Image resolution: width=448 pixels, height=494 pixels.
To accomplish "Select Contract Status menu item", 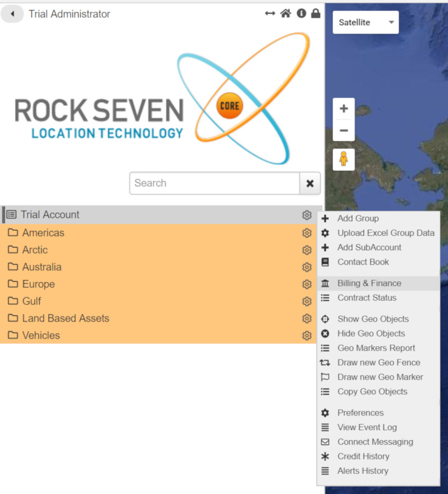I will [379, 298].
